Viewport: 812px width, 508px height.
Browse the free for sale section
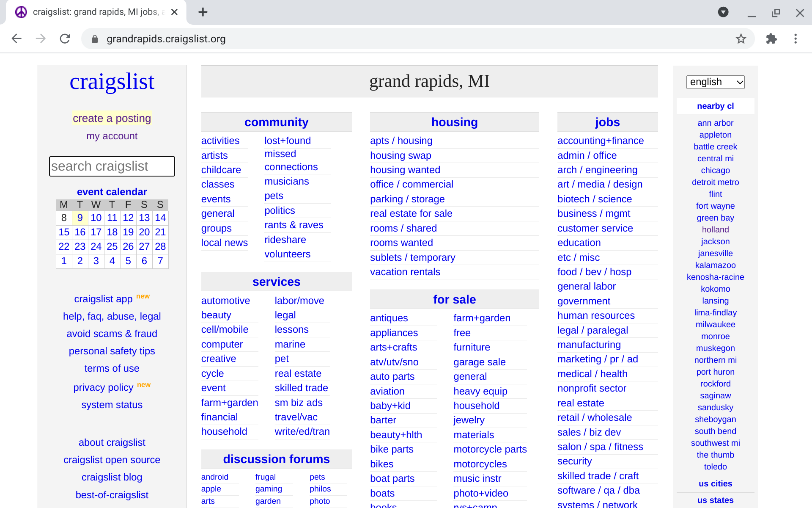tap(462, 333)
